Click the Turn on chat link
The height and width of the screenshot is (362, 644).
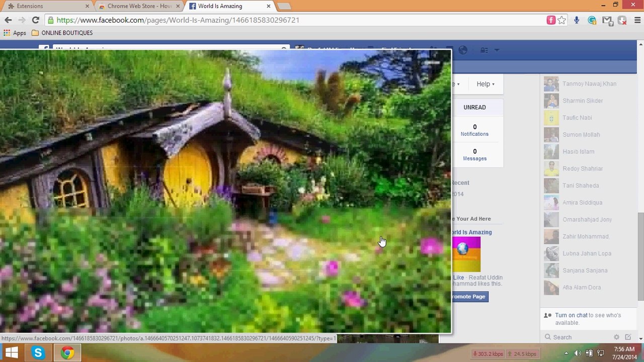point(571,315)
